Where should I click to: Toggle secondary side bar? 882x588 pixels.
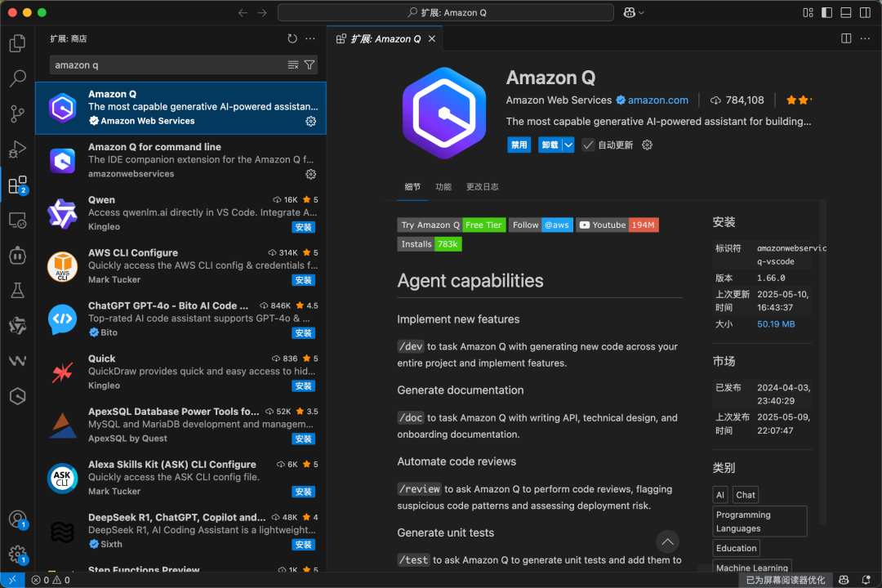[865, 12]
